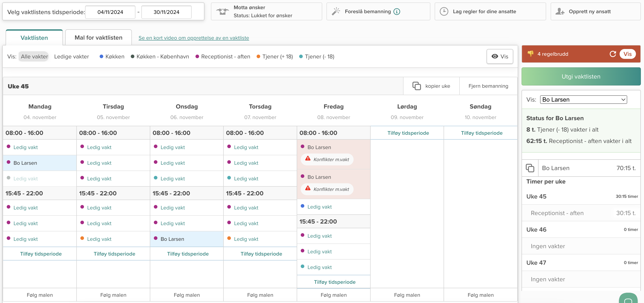Click the refresh icon in regelbrudd bar
Screen dimensions: 644x303
pyautogui.click(x=613, y=54)
